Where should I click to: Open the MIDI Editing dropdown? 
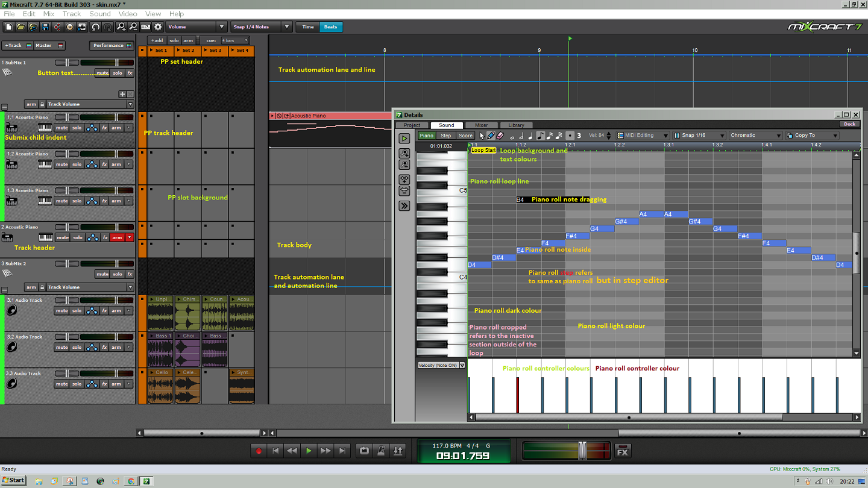tap(643, 136)
